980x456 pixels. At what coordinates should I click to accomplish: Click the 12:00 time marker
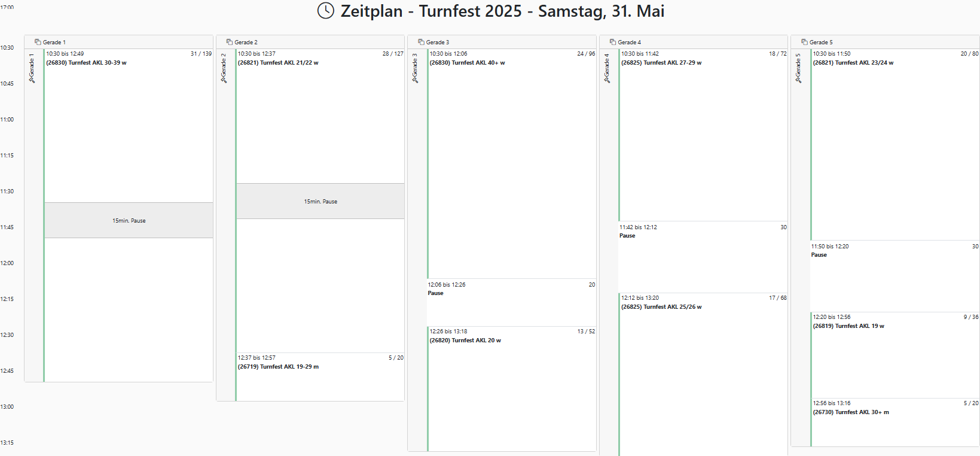tap(7, 263)
